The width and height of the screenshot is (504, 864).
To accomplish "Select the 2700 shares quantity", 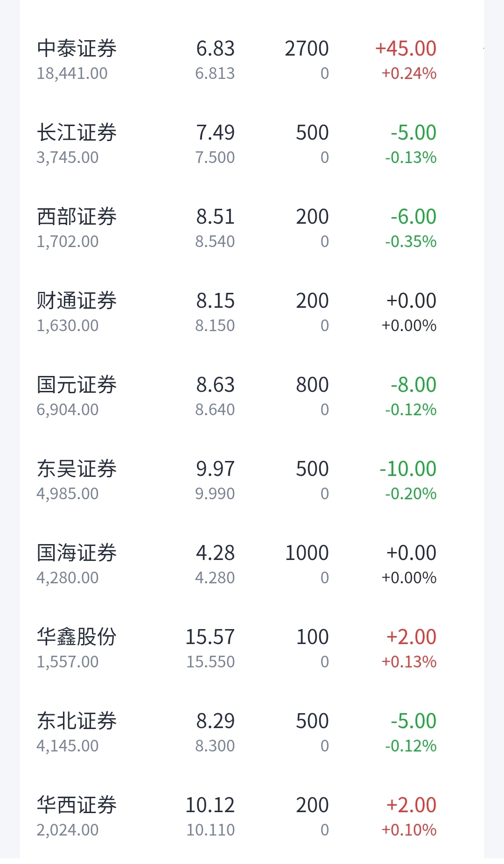I will (307, 49).
